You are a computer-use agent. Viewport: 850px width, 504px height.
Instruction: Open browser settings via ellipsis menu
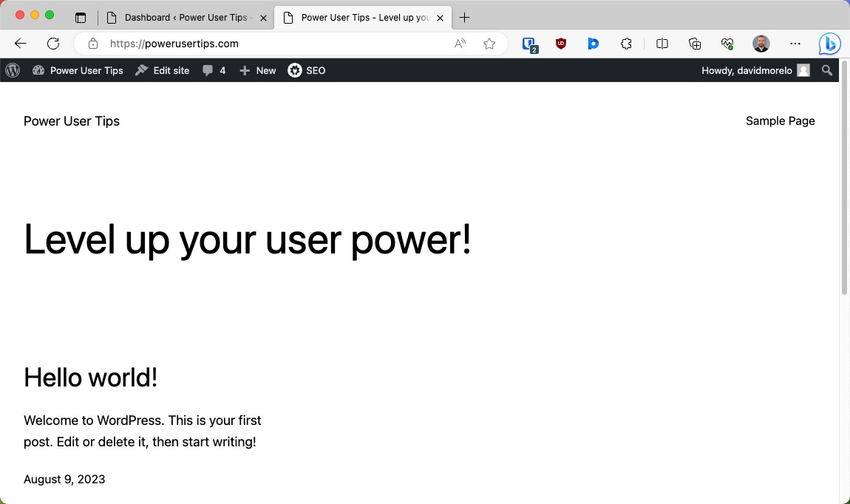(795, 44)
